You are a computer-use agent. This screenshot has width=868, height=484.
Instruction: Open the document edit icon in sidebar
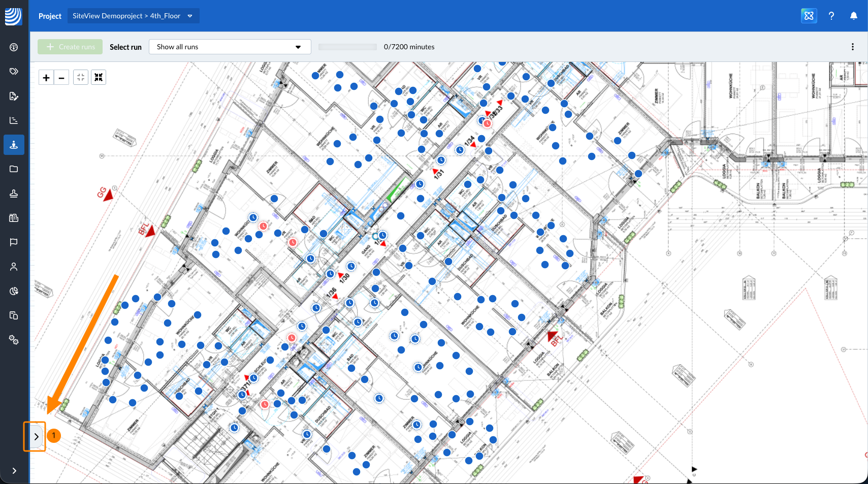14,96
